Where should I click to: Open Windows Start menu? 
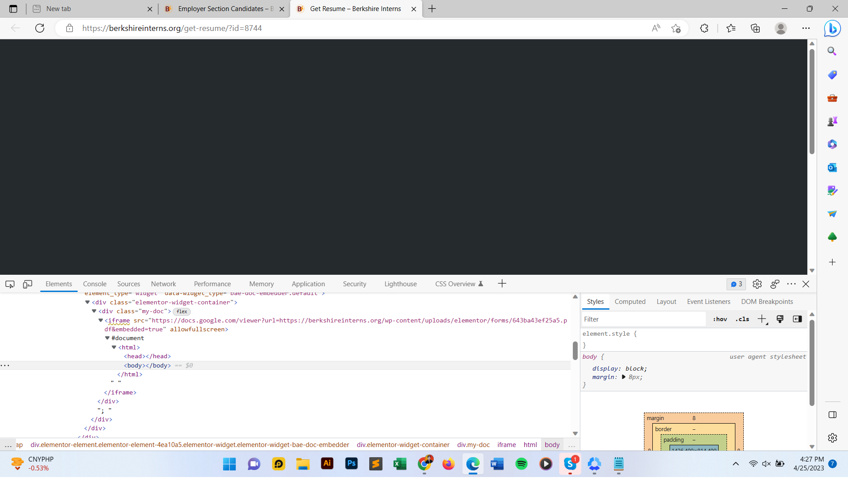229,464
